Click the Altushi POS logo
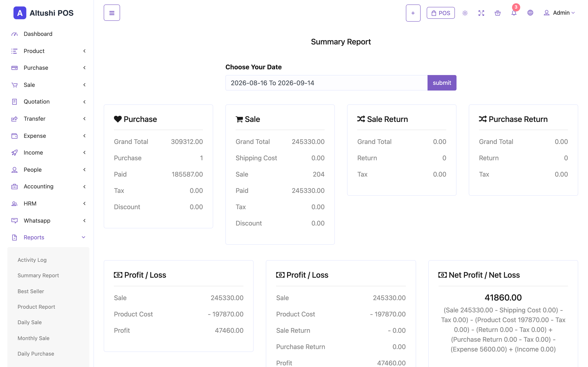588x367 pixels. coord(43,13)
